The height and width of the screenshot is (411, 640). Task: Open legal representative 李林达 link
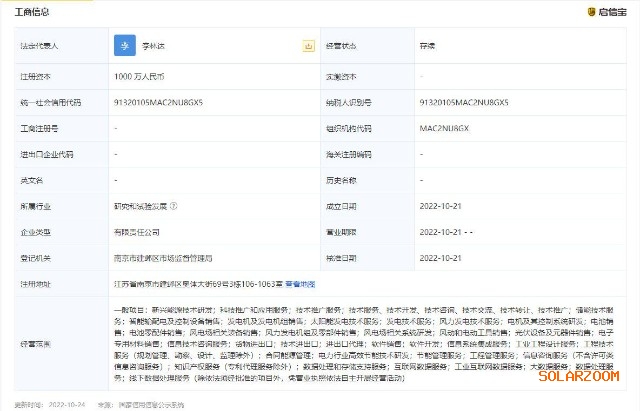[152, 46]
